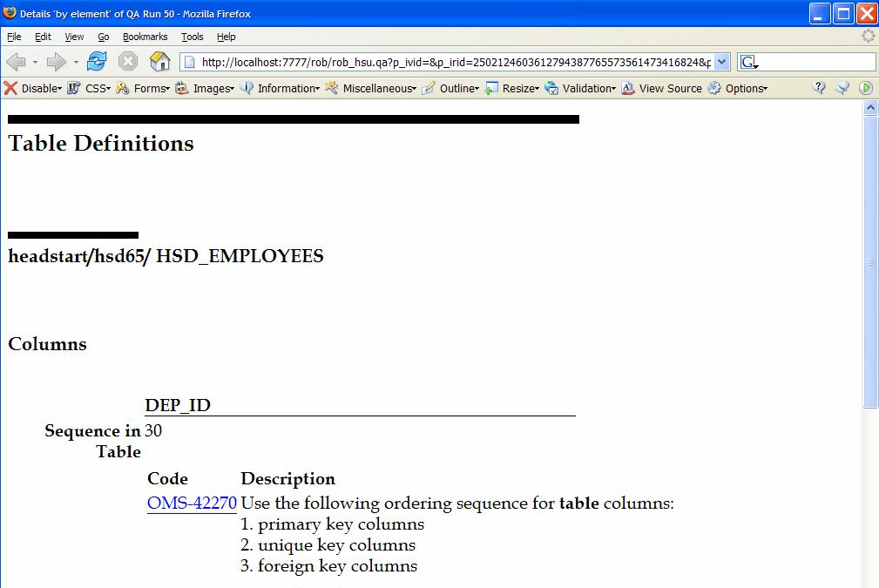
Task: Click the '2. unique key columns' line
Action: tap(328, 544)
